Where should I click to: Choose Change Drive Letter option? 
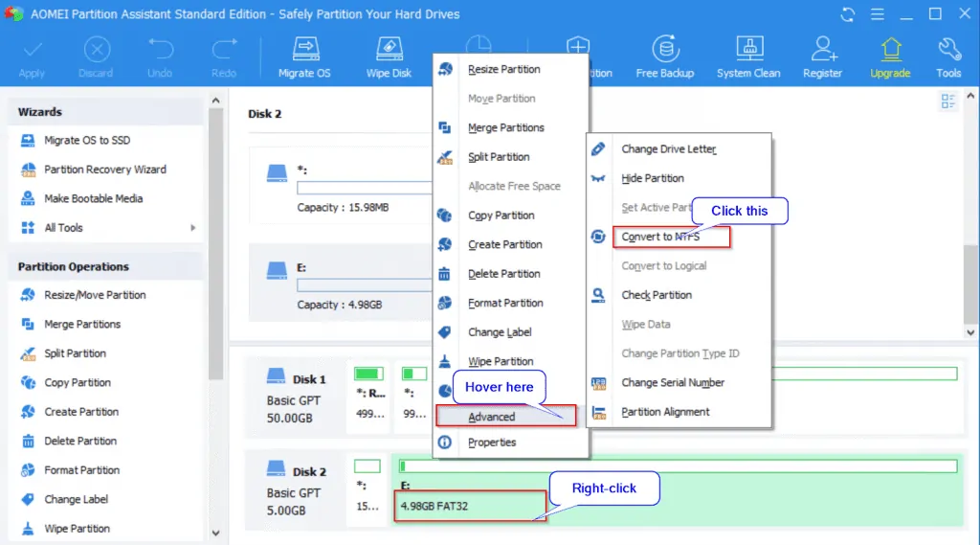pyautogui.click(x=668, y=149)
